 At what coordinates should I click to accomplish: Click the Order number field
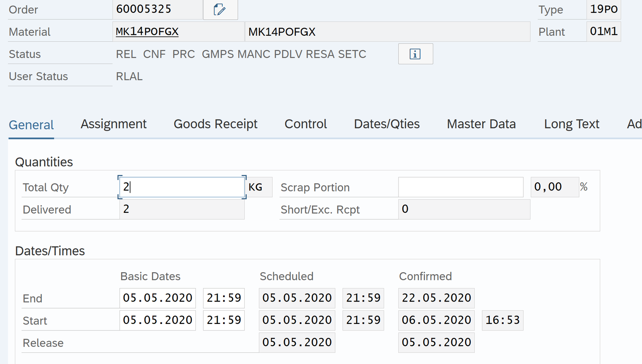pos(157,9)
